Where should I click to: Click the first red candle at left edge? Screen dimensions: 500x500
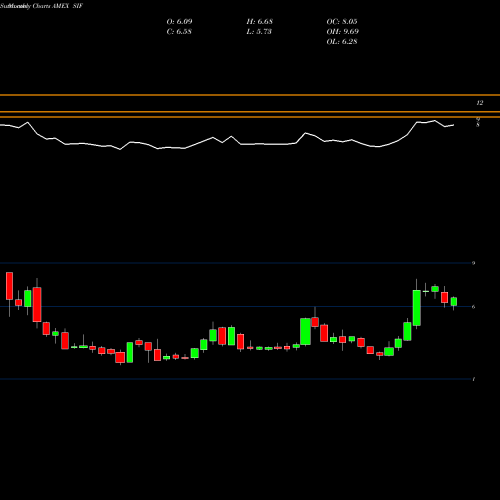[x=9, y=286]
